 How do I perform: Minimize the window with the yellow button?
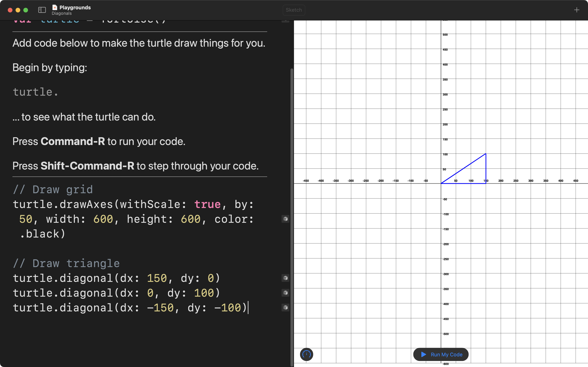pyautogui.click(x=18, y=10)
